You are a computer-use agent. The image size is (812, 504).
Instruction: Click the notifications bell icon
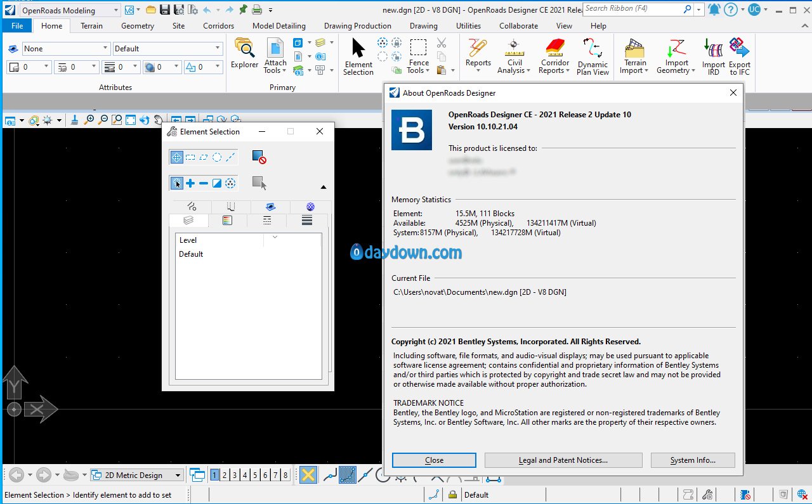coord(714,10)
